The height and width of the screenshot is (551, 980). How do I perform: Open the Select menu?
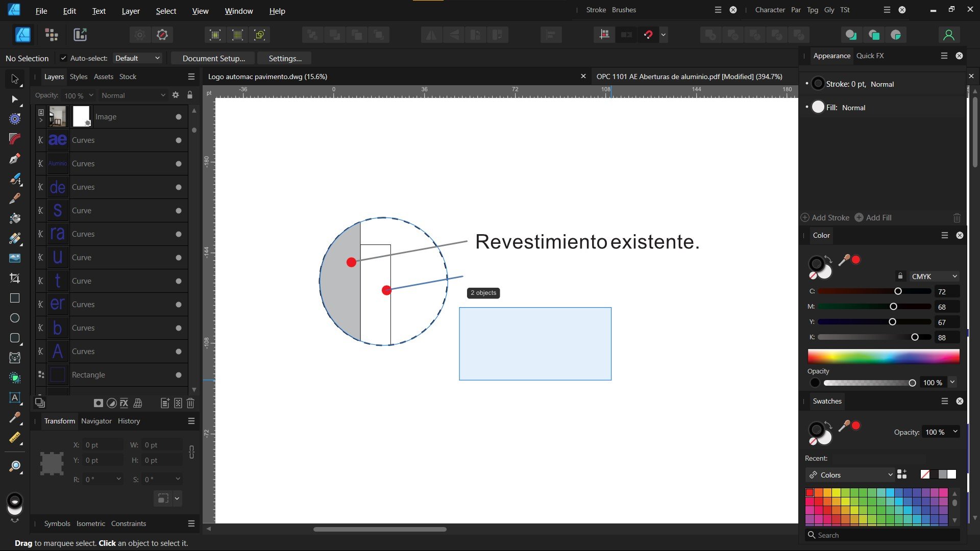pyautogui.click(x=166, y=11)
